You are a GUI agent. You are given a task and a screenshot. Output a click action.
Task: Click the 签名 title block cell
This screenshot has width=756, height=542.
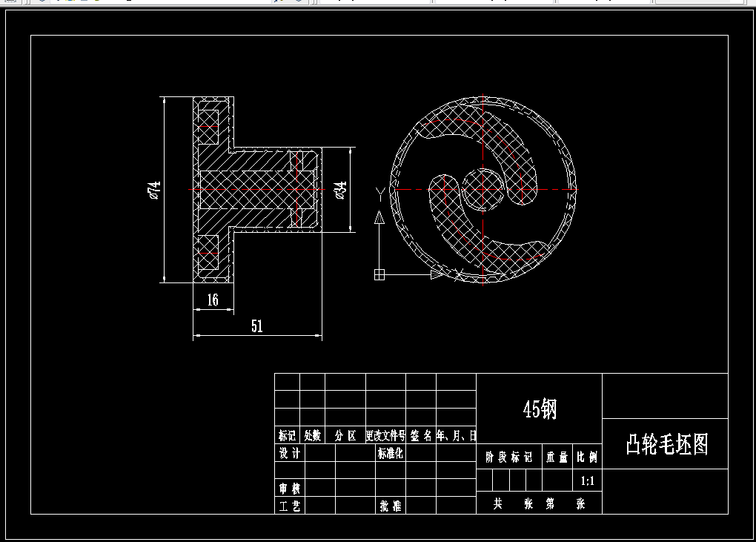pyautogui.click(x=421, y=435)
